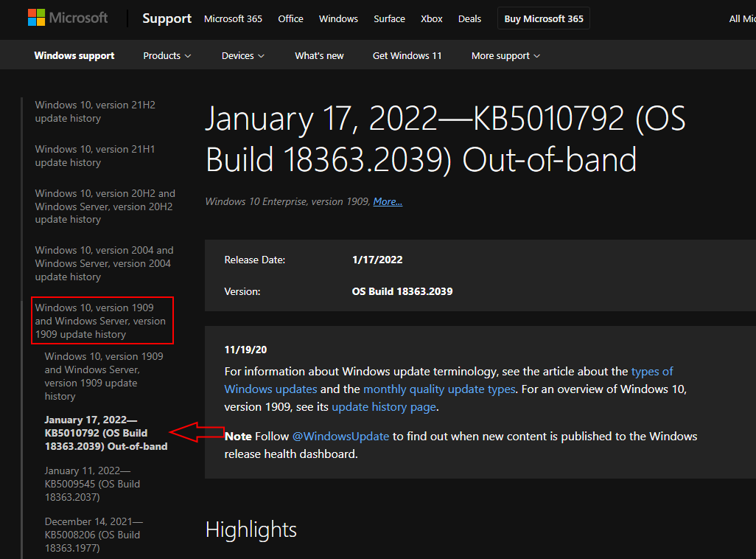Viewport: 756px width, 559px height.
Task: Click Xbox in the header
Action: [431, 18]
